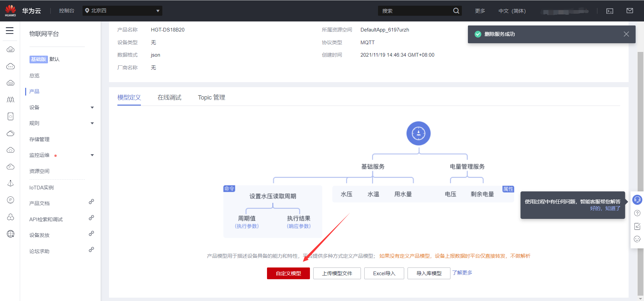Click the second cloud sidebar icon with dots
The image size is (644, 301).
[x=10, y=66]
